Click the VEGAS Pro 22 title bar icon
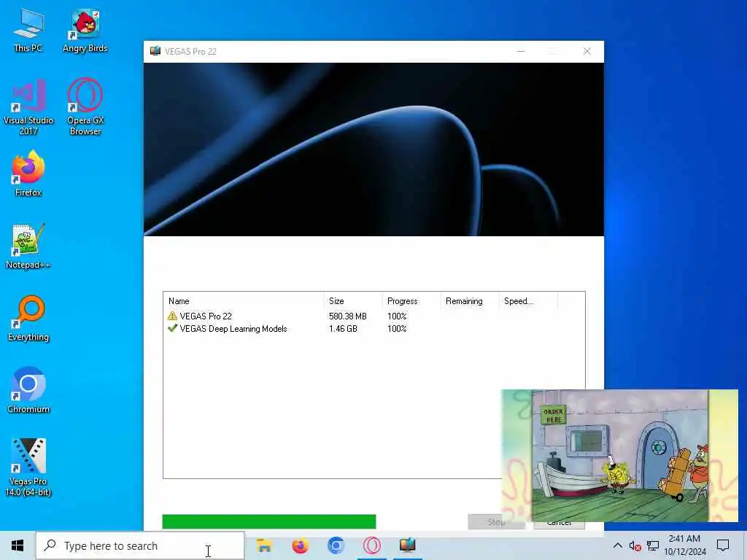Screen dimensions: 747x560 point(155,52)
